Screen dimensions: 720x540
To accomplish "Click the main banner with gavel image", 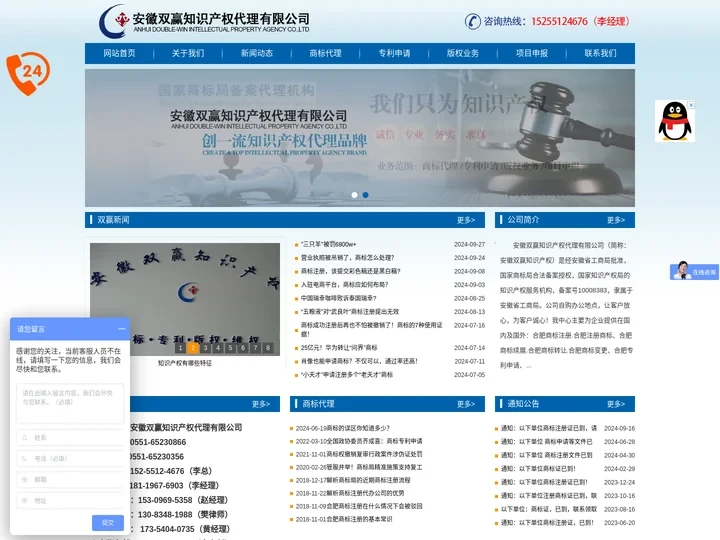I will pyautogui.click(x=360, y=138).
